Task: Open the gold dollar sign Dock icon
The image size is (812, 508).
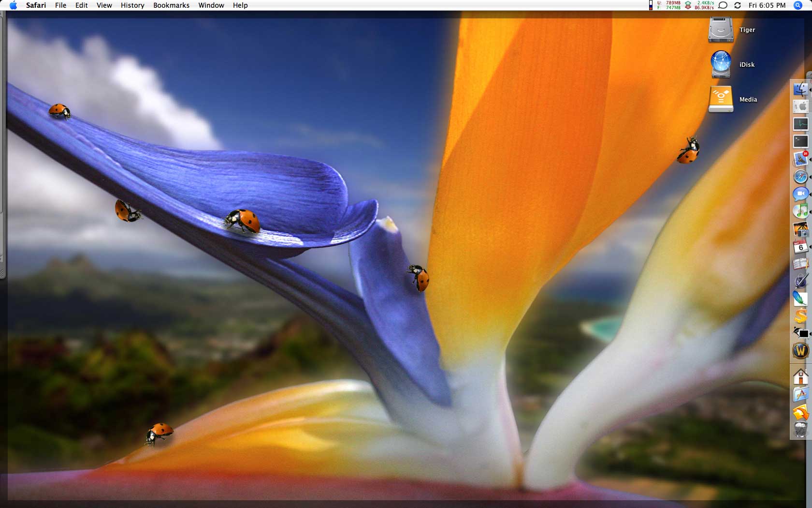Action: tap(801, 316)
